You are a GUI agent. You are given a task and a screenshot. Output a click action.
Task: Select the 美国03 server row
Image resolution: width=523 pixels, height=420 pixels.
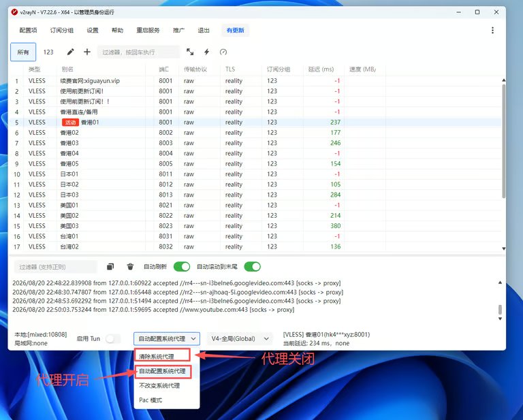coord(255,226)
